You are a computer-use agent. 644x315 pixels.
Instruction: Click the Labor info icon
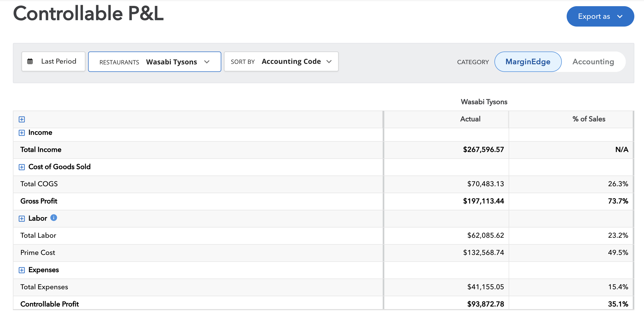pyautogui.click(x=54, y=218)
